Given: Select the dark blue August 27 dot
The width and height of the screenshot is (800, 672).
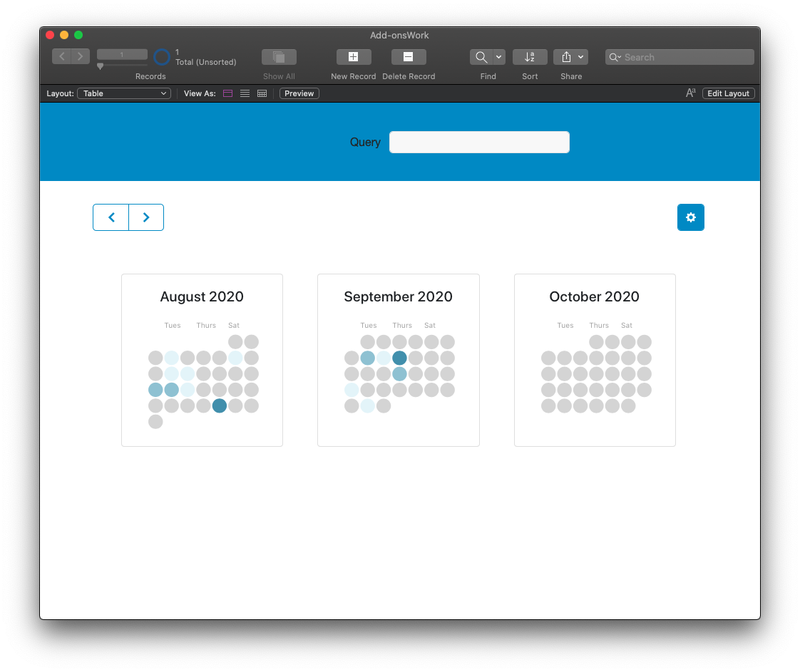Looking at the screenshot, I should click(220, 406).
